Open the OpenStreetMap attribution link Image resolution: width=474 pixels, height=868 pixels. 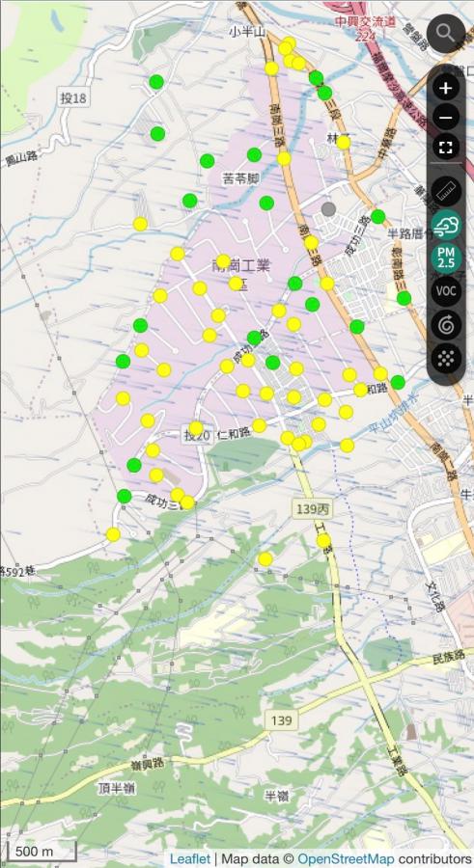[x=346, y=858]
